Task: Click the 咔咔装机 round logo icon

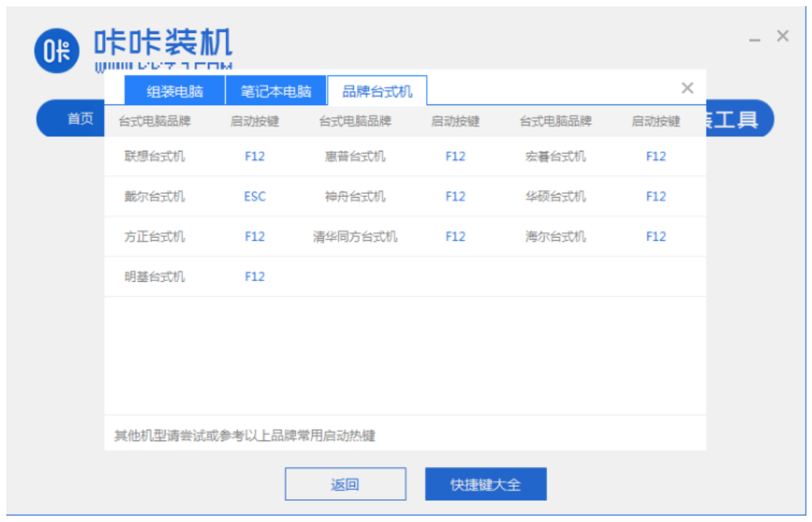Action: click(56, 51)
